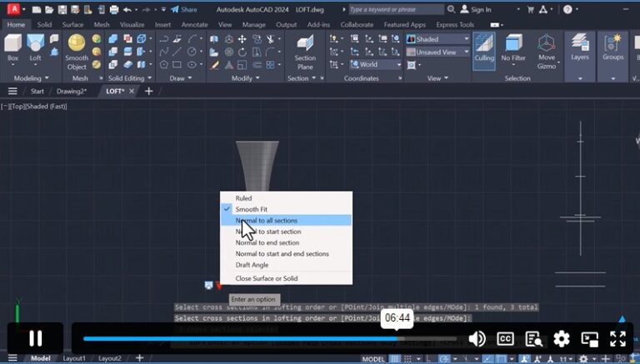Open the Help question mark icon
Viewport: 640px width, 364px height.
tap(567, 9)
